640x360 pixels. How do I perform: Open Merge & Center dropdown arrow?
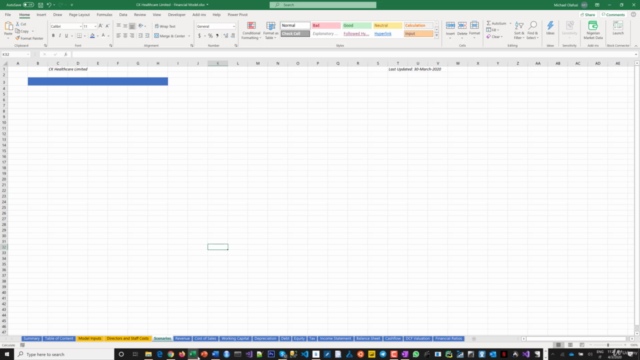tap(189, 36)
